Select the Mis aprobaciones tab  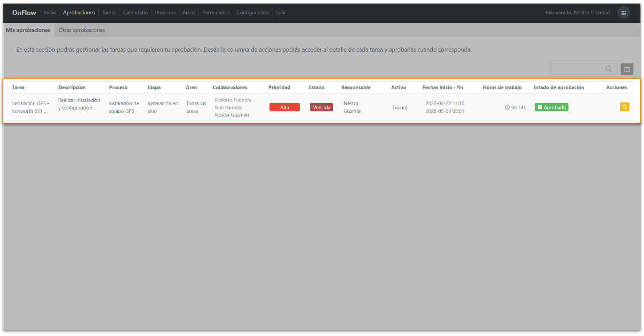28,30
